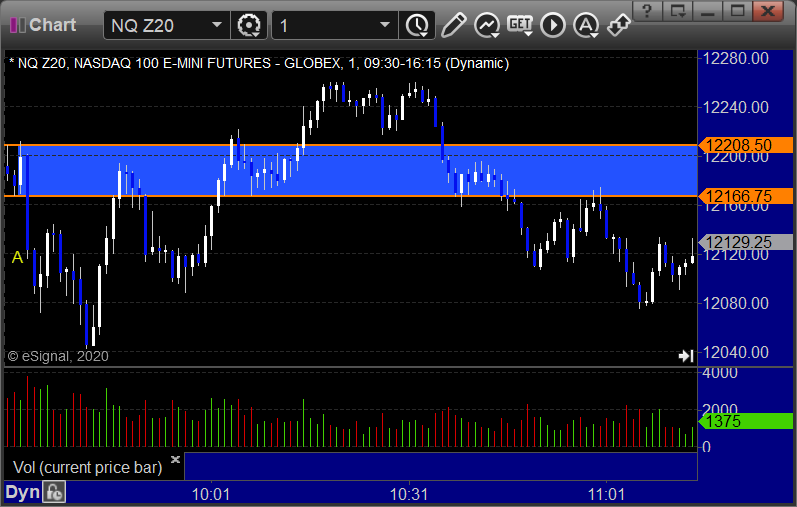Click the 12040.00 price axis label
This screenshot has width=797, height=507.
[x=735, y=352]
